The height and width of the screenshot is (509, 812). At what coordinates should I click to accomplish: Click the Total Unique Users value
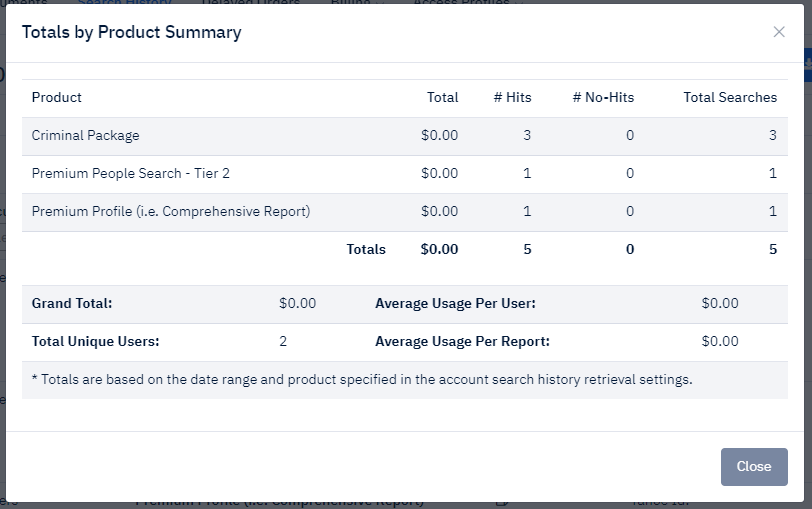(283, 341)
